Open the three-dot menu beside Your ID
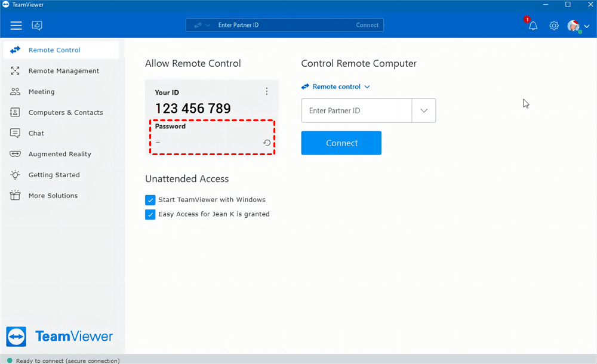This screenshot has height=364, width=597. pos(267,91)
